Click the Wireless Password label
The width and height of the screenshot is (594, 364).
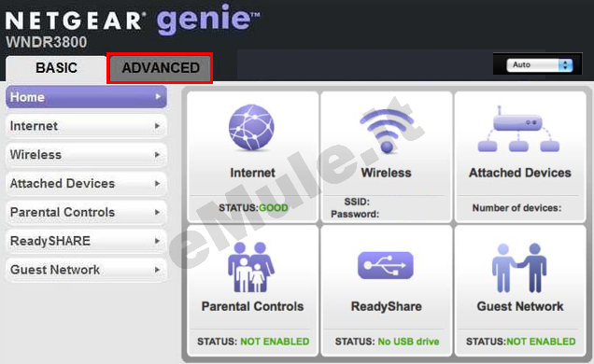[355, 214]
